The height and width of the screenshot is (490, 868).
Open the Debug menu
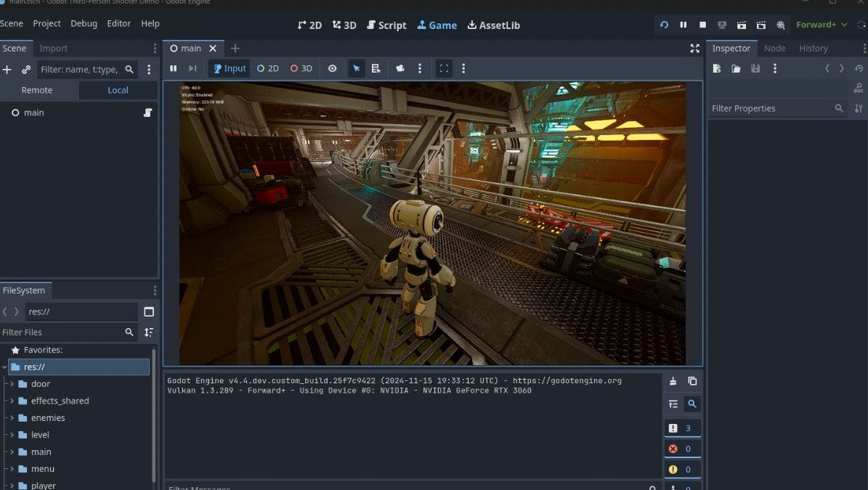[x=84, y=23]
